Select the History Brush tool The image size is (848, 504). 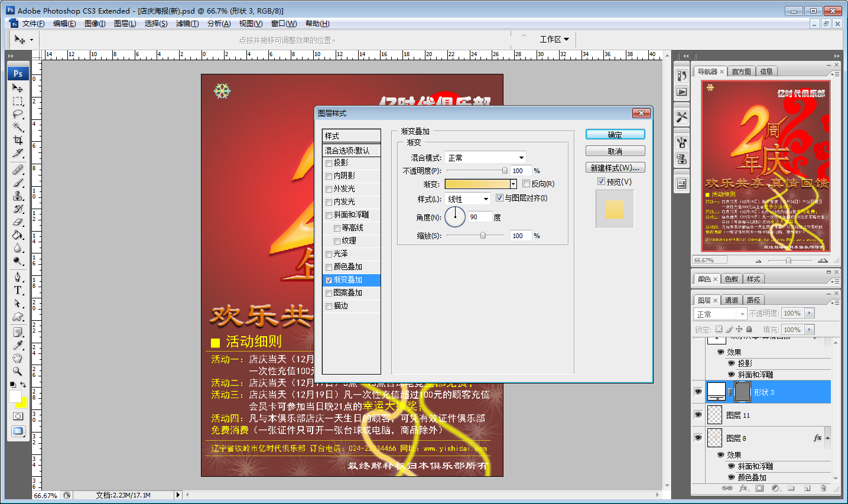coord(18,209)
